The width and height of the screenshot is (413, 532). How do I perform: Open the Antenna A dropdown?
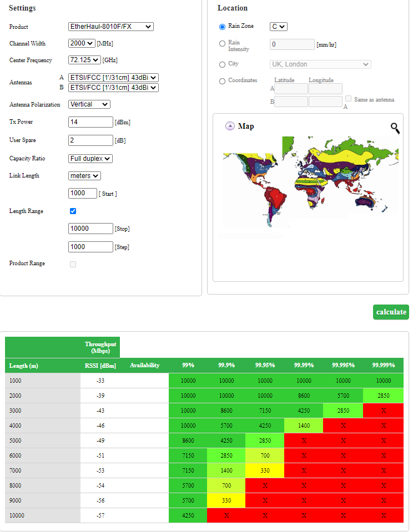[x=113, y=77]
